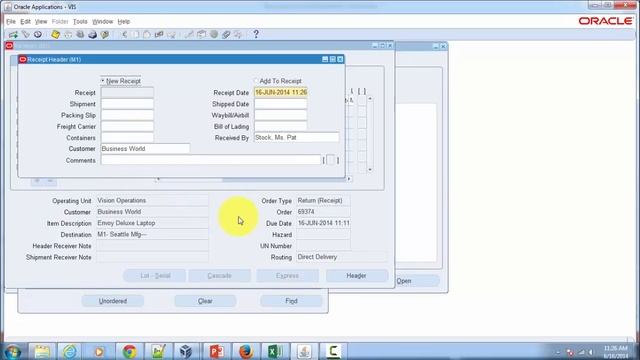Image resolution: width=640 pixels, height=360 pixels.
Task: Select the Add To Receipt radio button
Action: (256, 81)
